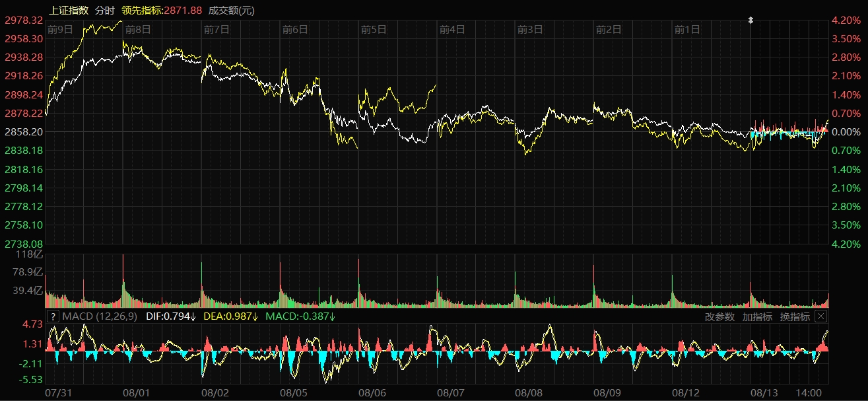The image size is (868, 401).
Task: Click the 成交额(元) label
Action: pyautogui.click(x=231, y=10)
